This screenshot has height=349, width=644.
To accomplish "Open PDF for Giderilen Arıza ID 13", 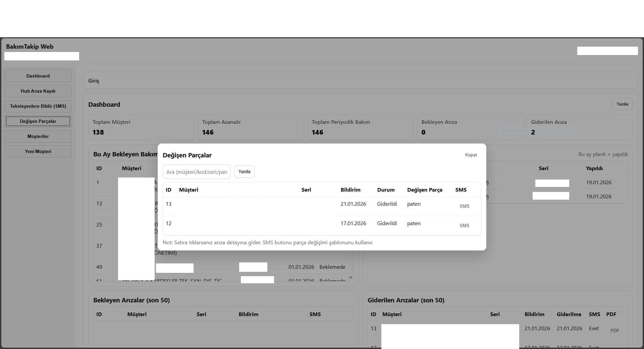I will pos(614,331).
